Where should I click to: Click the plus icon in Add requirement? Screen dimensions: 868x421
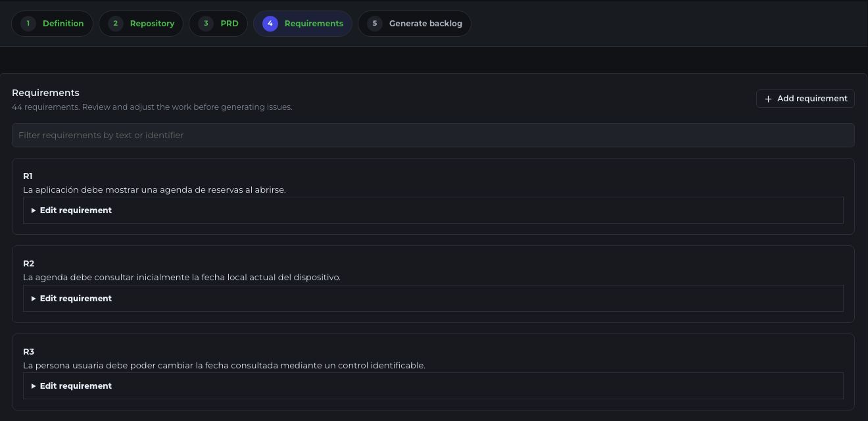click(768, 99)
